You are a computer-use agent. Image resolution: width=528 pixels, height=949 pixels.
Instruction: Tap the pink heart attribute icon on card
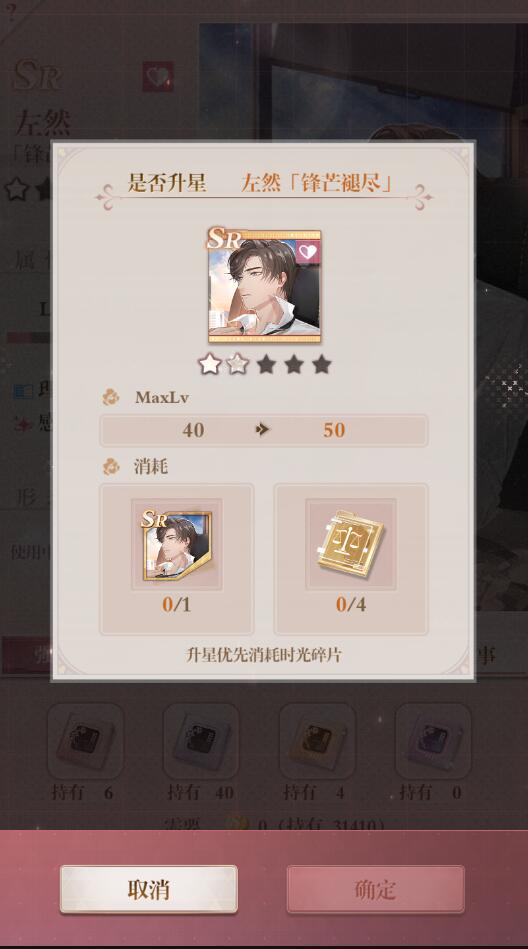[308, 250]
